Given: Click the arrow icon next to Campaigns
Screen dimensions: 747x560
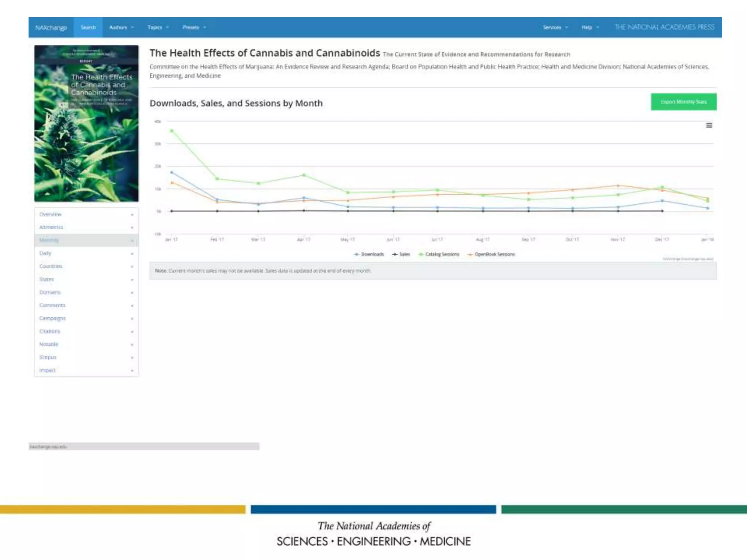Looking at the screenshot, I should tap(132, 319).
